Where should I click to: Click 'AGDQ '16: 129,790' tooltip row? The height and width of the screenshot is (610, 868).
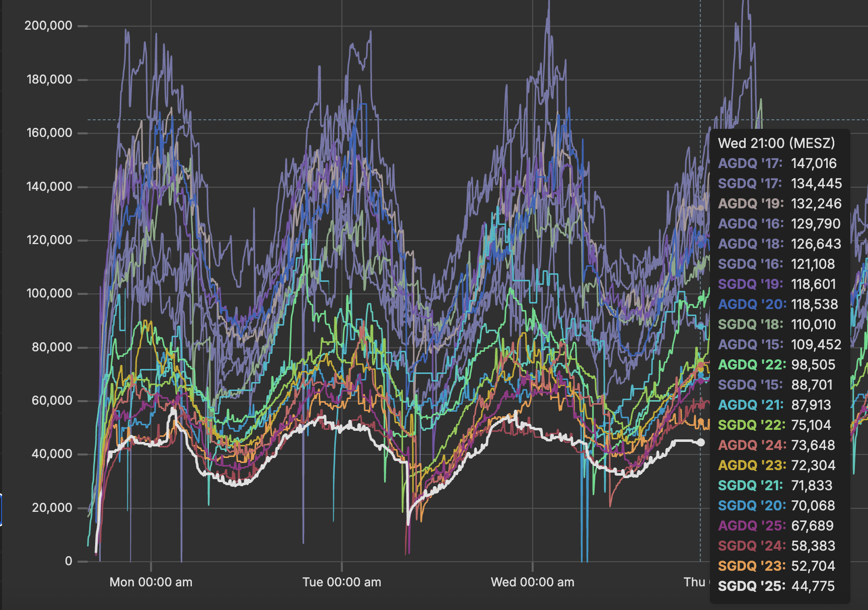(x=779, y=224)
